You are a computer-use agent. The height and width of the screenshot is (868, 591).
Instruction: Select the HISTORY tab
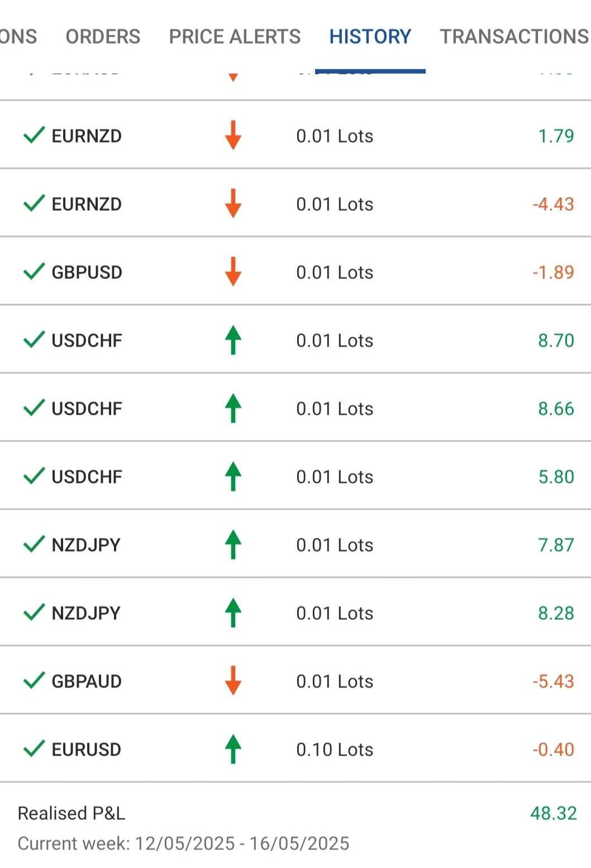pos(370,36)
